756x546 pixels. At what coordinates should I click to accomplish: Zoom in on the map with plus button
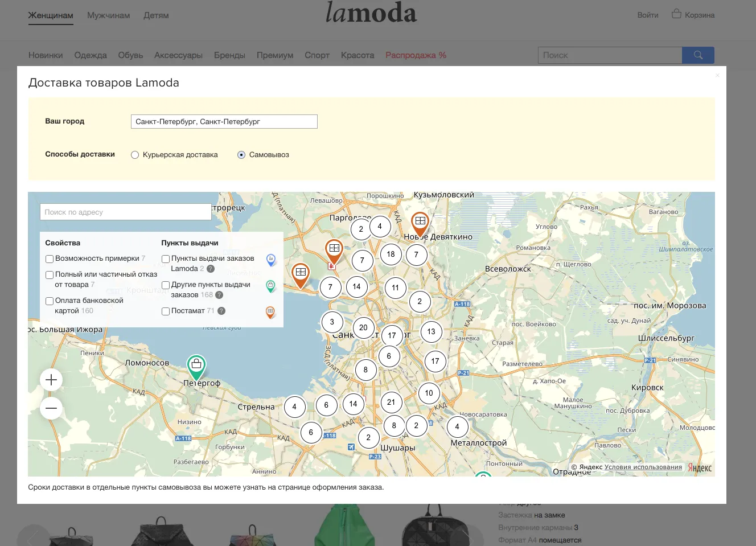tap(51, 380)
